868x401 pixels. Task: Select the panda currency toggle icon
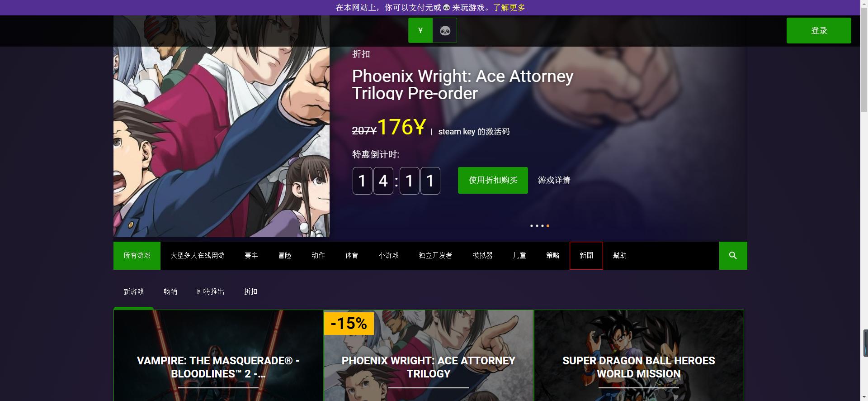click(x=445, y=31)
